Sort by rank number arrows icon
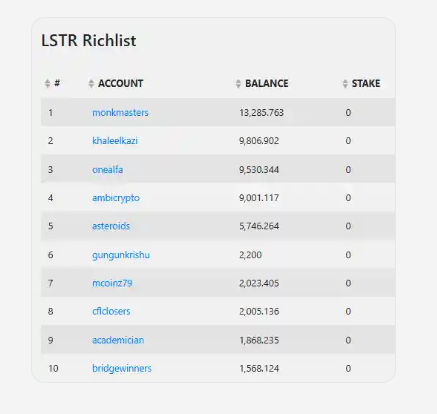The width and height of the screenshot is (437, 414). pyautogui.click(x=47, y=83)
